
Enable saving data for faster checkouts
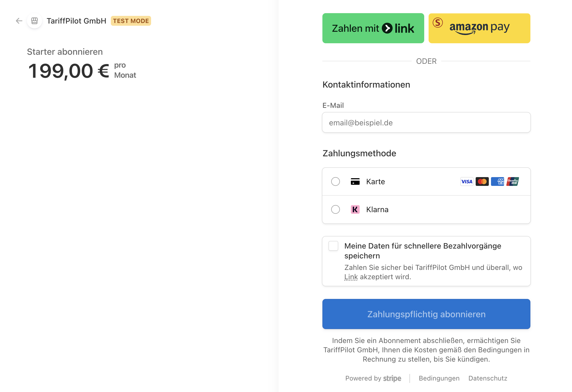[333, 246]
